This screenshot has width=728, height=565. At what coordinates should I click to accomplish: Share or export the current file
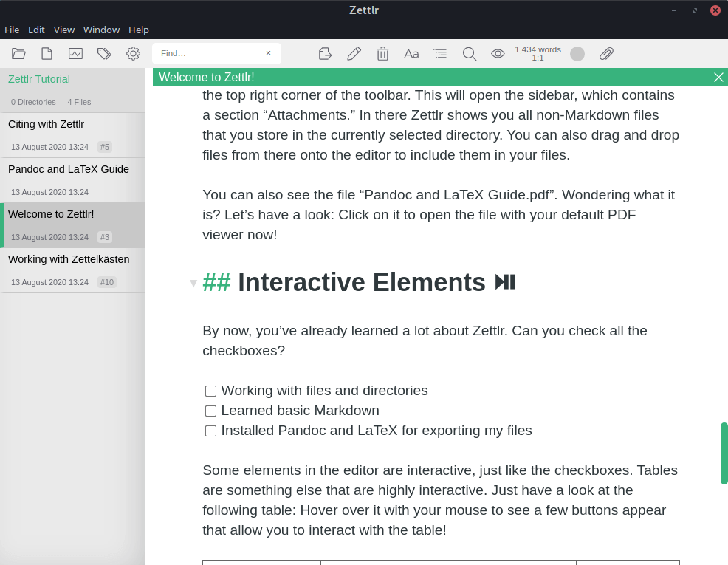pos(326,54)
